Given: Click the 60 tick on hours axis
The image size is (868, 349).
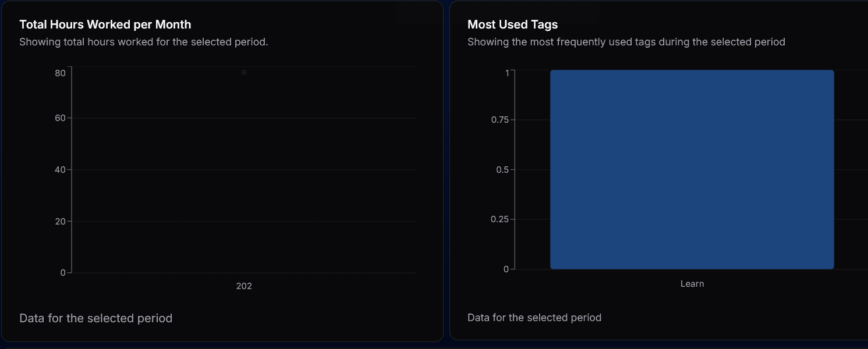Looking at the screenshot, I should pyautogui.click(x=60, y=118).
